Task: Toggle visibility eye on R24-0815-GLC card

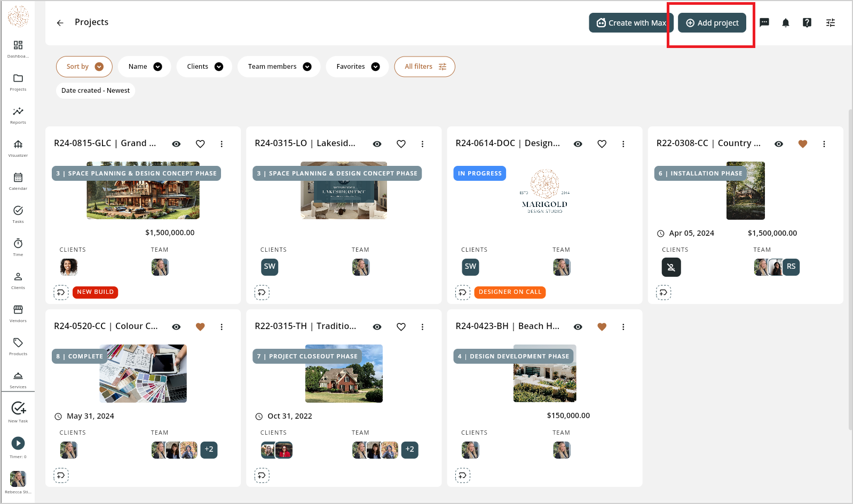Action: tap(176, 144)
